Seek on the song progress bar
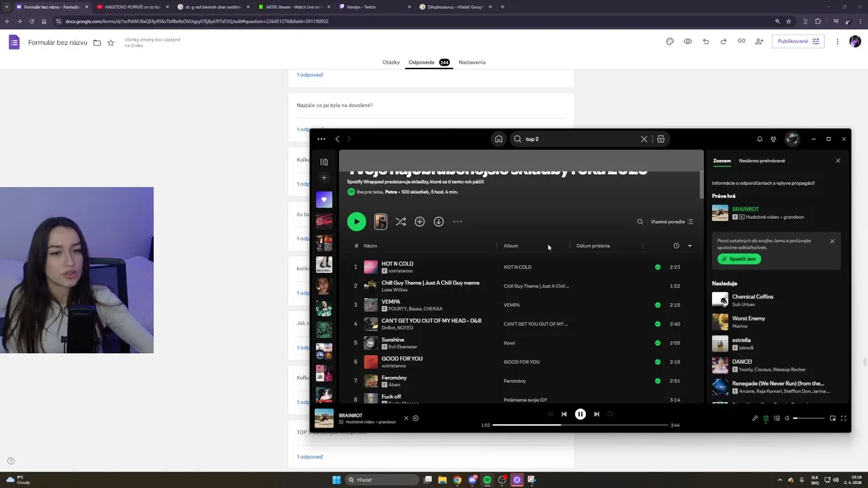The height and width of the screenshot is (488, 868). pyautogui.click(x=580, y=425)
